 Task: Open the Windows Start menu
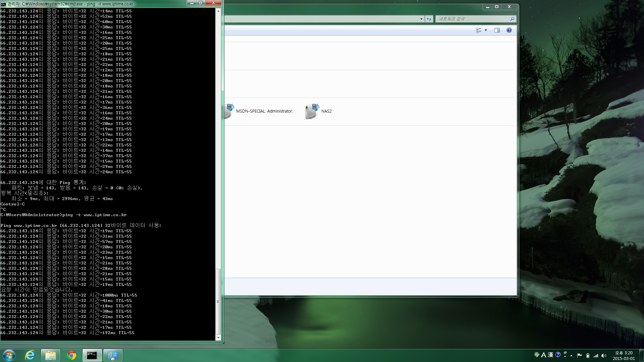coord(9,355)
